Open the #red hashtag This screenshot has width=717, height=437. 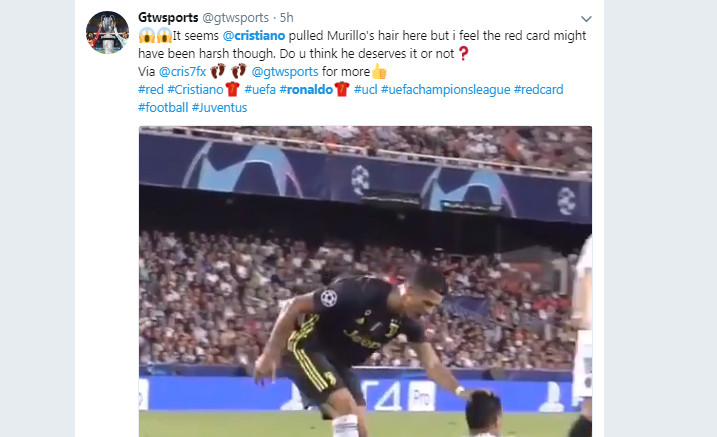[151, 90]
